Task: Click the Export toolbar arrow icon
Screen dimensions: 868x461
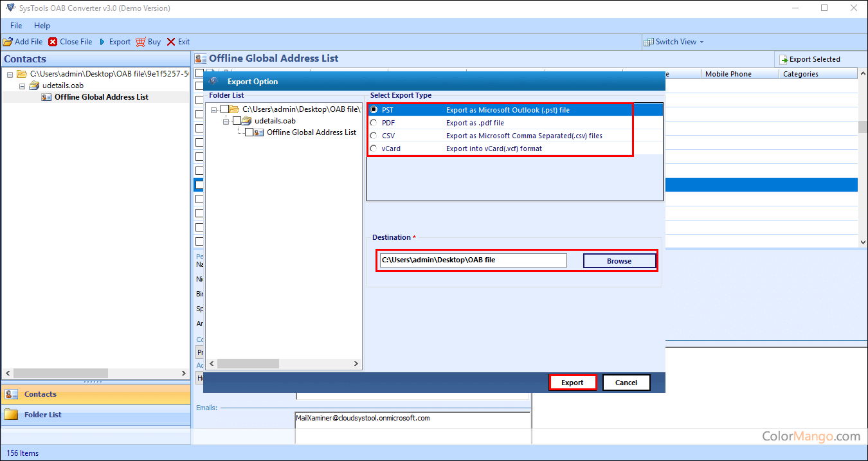Action: pos(102,42)
